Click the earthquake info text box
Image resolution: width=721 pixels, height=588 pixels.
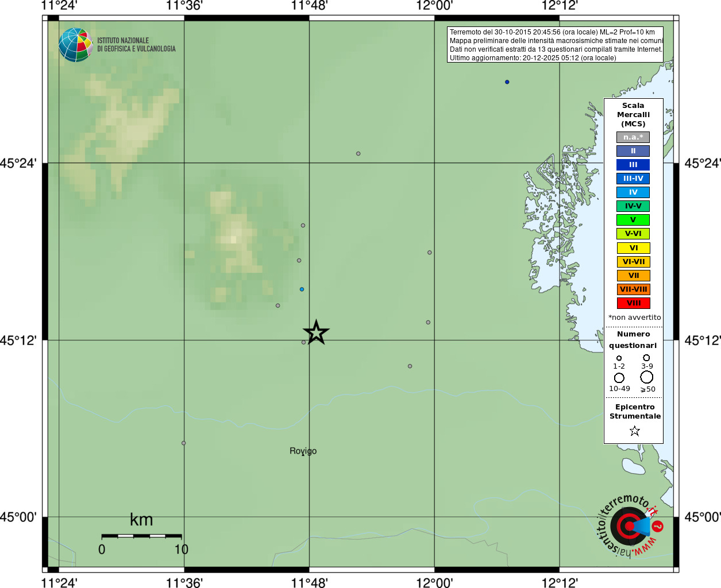click(555, 45)
